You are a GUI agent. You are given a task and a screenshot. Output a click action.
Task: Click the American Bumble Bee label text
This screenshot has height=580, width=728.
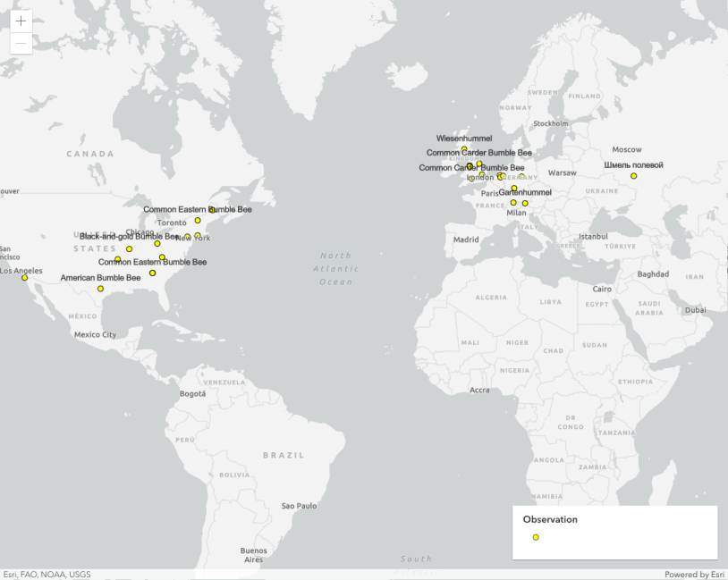100,278
